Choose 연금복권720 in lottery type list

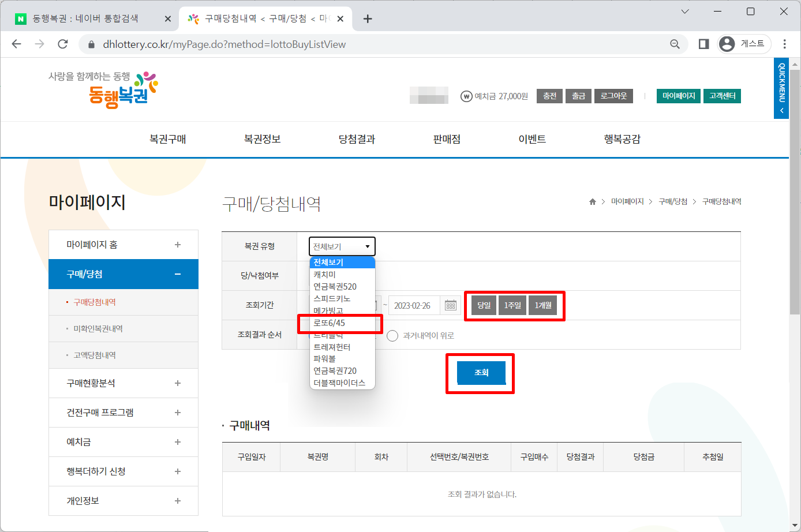[x=343, y=371]
